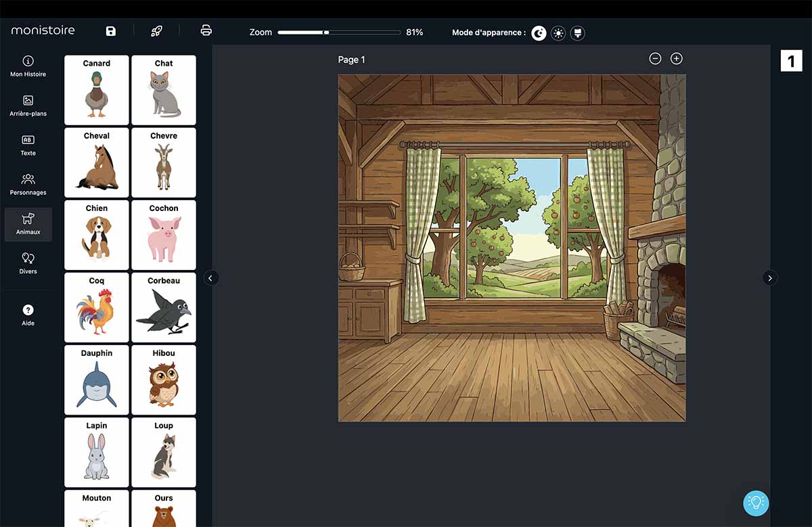This screenshot has width=812, height=527.
Task: Click the save (floppy disk) icon
Action: tap(111, 31)
